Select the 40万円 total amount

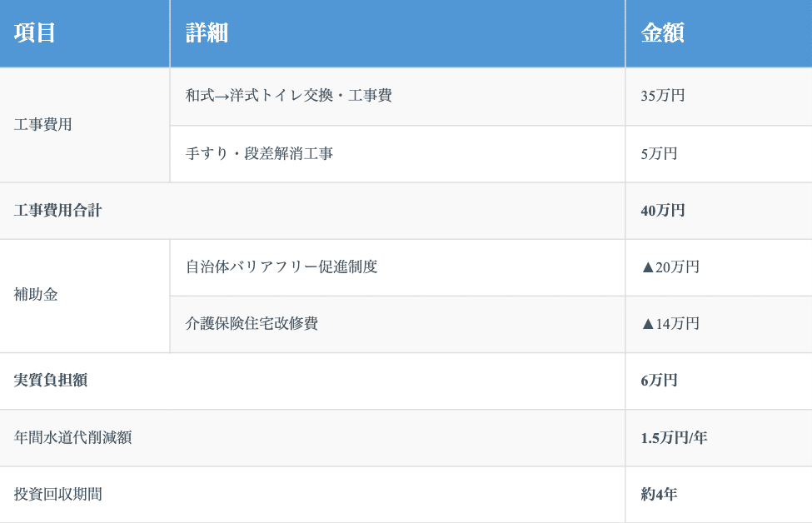tap(663, 211)
